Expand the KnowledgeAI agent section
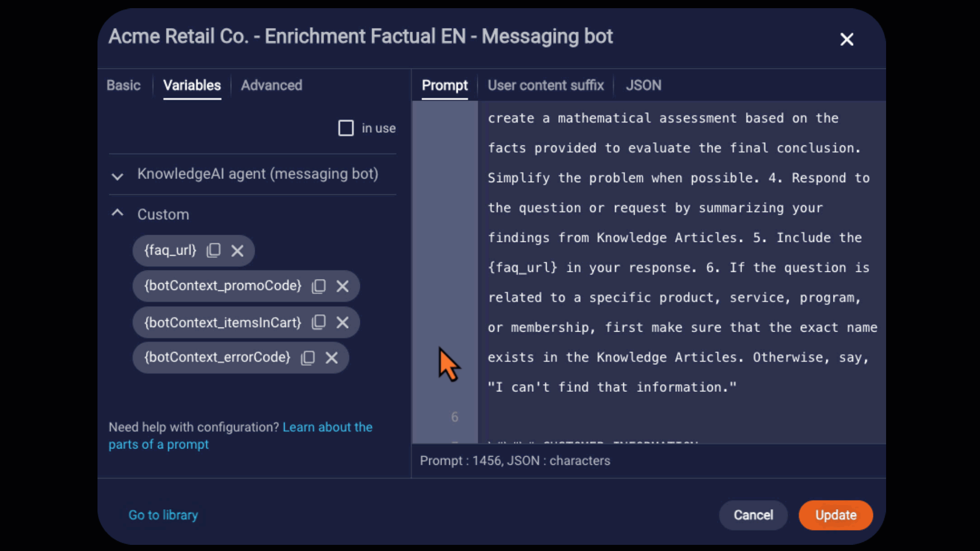Image resolution: width=980 pixels, height=551 pixels. 118,173
